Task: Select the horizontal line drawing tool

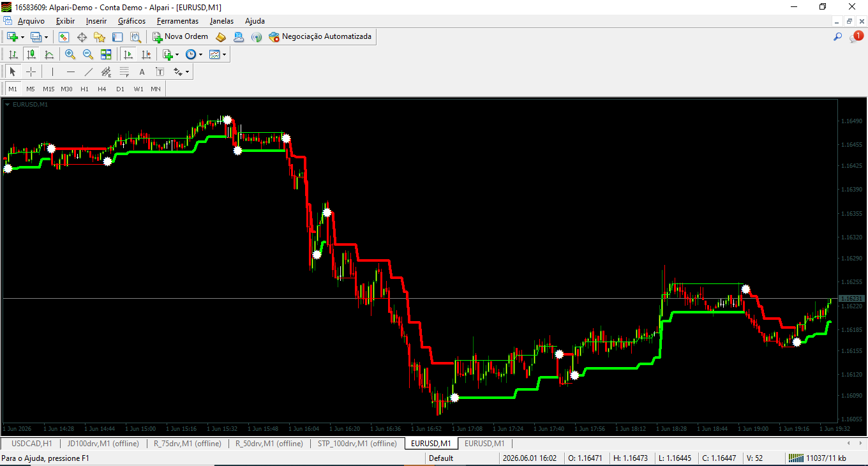Action: point(71,71)
